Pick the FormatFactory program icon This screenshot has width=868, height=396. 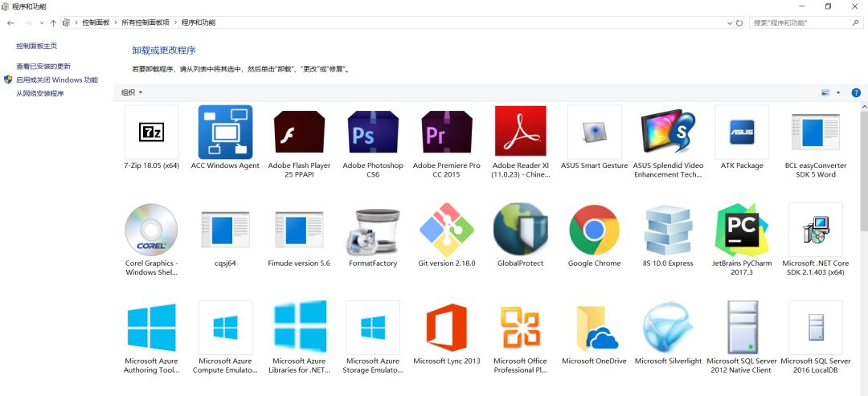pyautogui.click(x=373, y=230)
